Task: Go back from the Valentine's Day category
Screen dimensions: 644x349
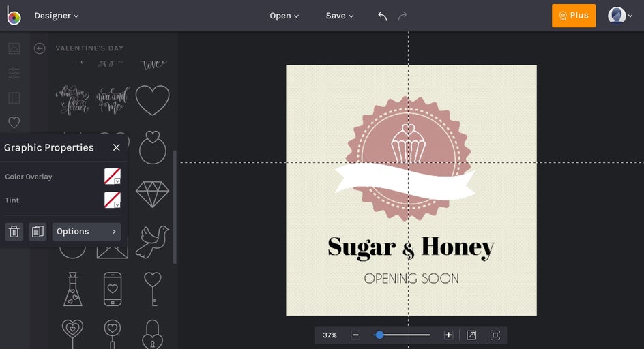Action: pos(40,48)
